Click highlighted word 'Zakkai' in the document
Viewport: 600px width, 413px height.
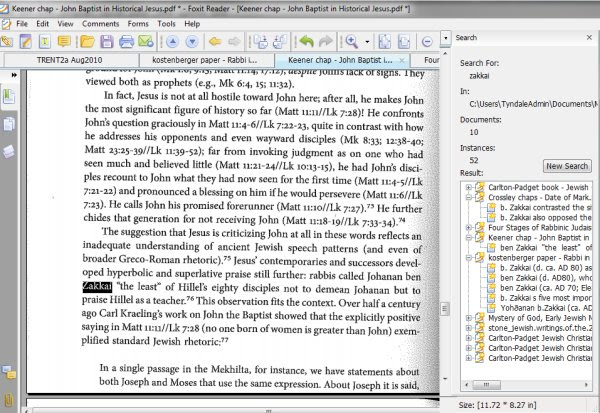(97, 286)
